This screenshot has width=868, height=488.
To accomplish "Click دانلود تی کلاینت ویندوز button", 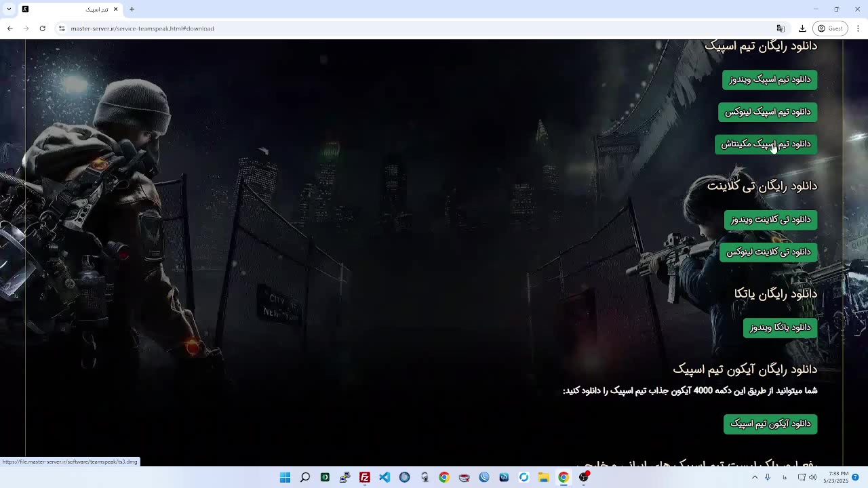I will click(770, 220).
